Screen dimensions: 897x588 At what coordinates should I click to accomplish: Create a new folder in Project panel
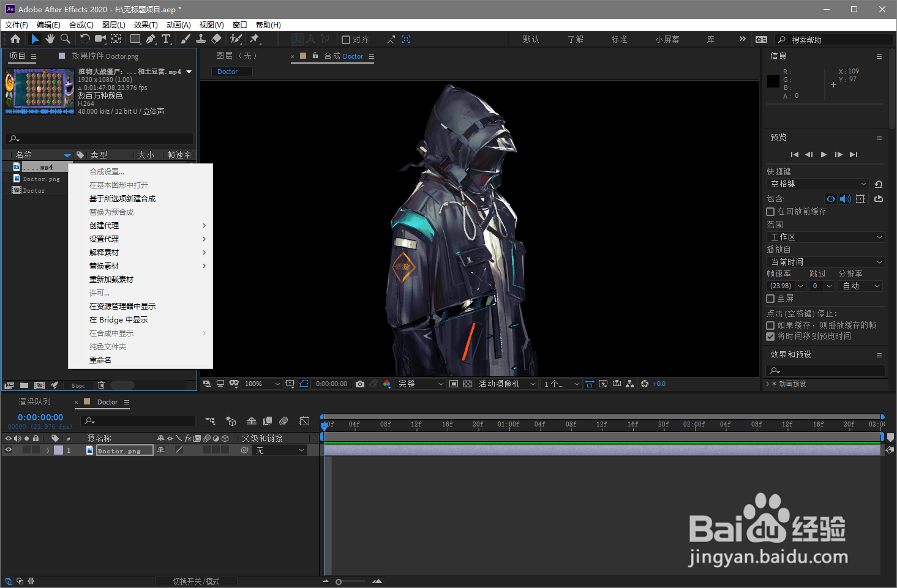[24, 385]
